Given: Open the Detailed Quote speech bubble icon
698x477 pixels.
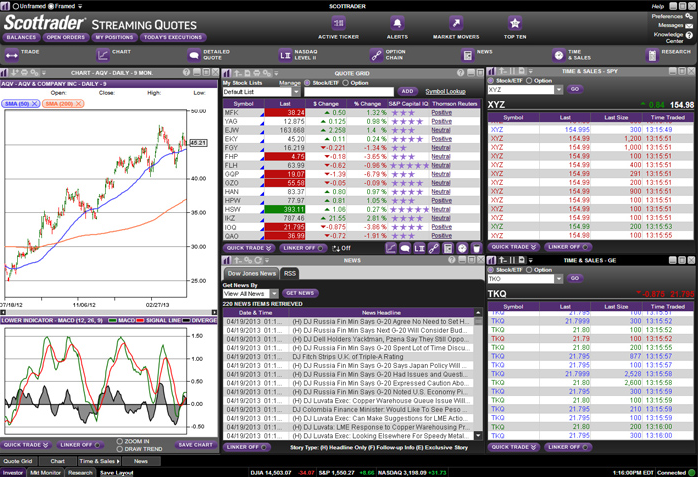Looking at the screenshot, I should [194, 55].
